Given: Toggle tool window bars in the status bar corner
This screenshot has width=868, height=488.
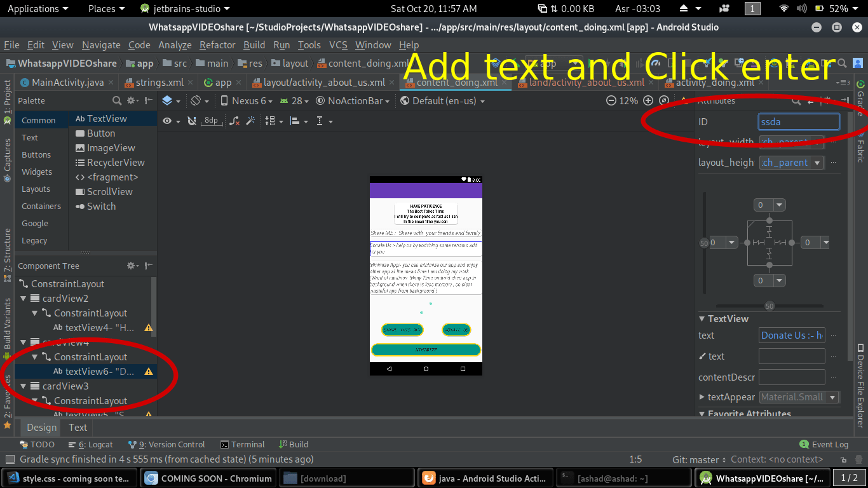Looking at the screenshot, I should point(9,459).
